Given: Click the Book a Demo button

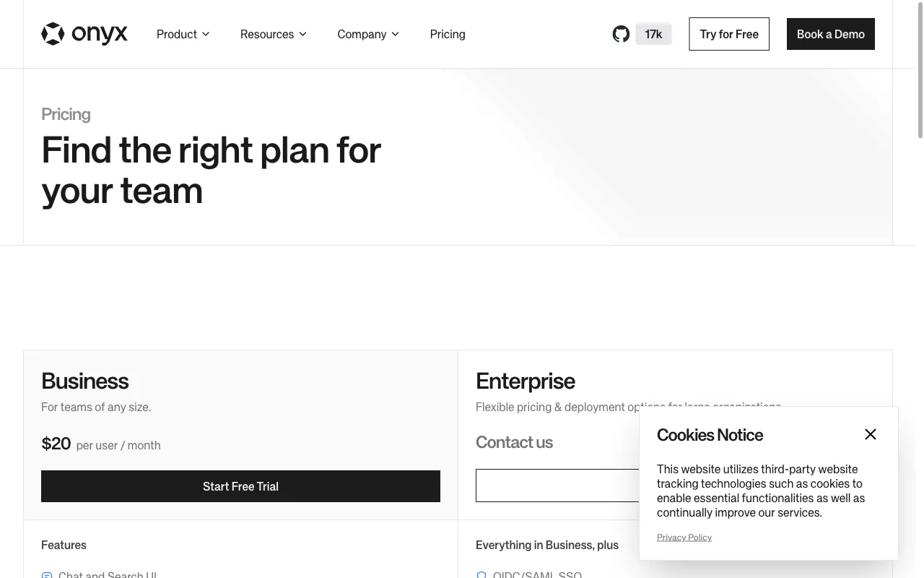Looking at the screenshot, I should (x=831, y=34).
